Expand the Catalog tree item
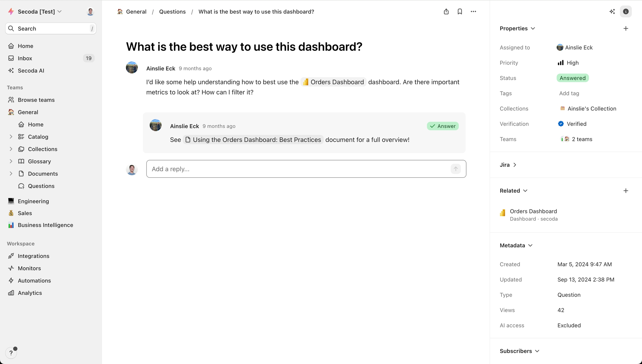 (11, 137)
